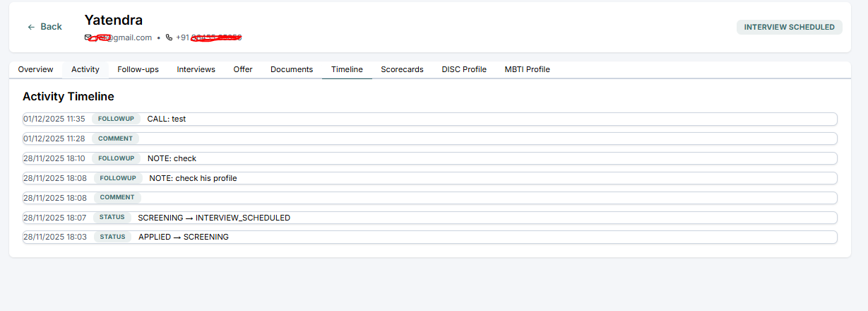Click the Interview Scheduled status badge
The height and width of the screenshot is (311, 868).
tap(789, 27)
